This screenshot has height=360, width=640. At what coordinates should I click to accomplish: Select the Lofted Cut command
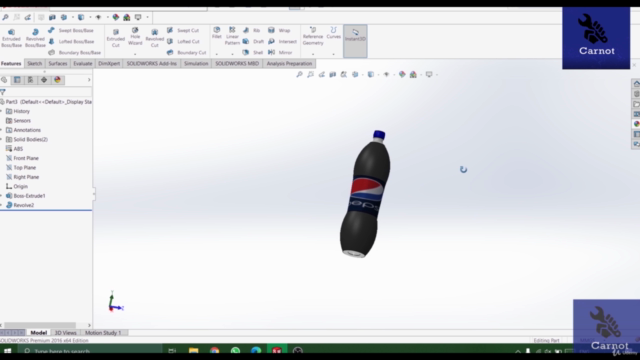click(x=183, y=42)
